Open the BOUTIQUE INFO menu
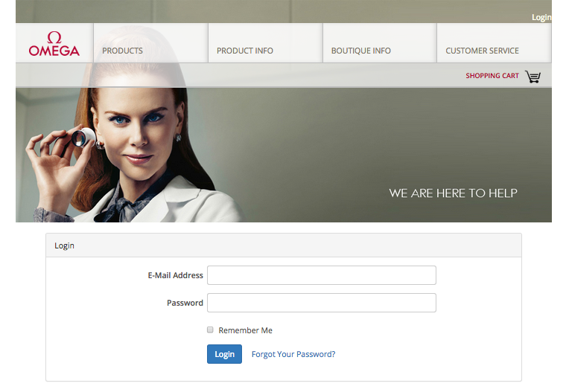The height and width of the screenshot is (392, 566). click(361, 51)
